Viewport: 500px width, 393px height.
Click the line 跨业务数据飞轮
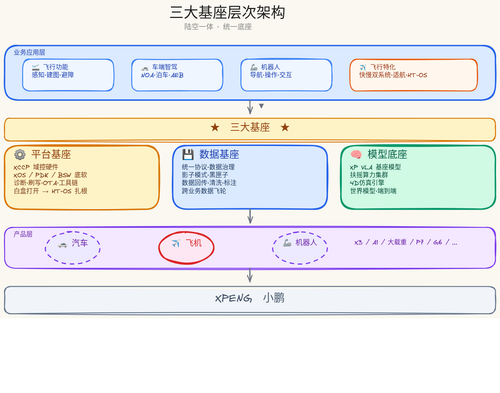coord(204,191)
